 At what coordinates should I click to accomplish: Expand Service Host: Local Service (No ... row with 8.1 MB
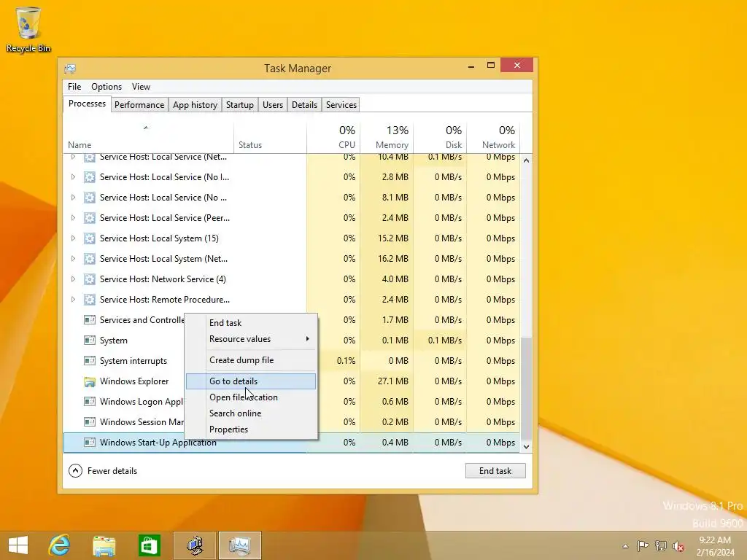coord(73,198)
